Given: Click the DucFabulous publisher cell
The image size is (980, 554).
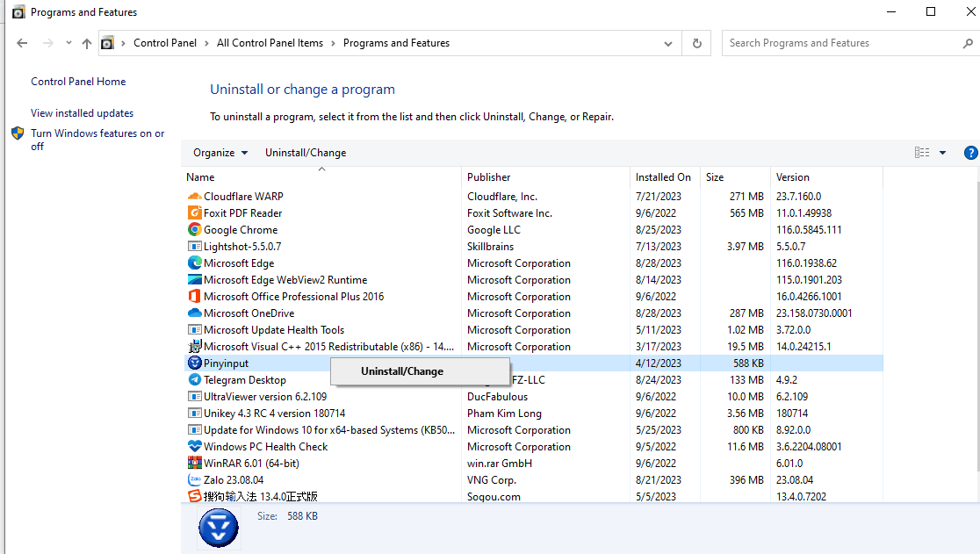Looking at the screenshot, I should point(498,397).
